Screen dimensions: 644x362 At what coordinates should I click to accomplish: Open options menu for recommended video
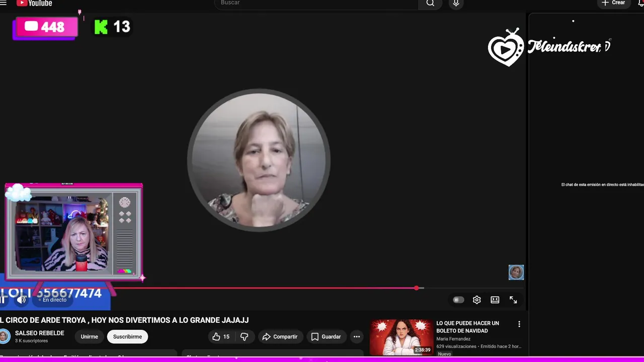click(519, 324)
